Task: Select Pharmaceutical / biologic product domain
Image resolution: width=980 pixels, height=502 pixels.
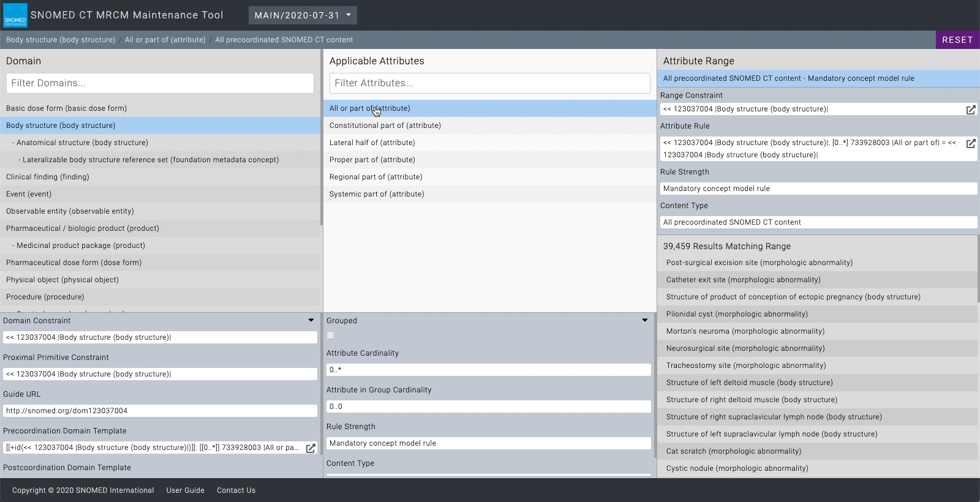Action: (160, 228)
